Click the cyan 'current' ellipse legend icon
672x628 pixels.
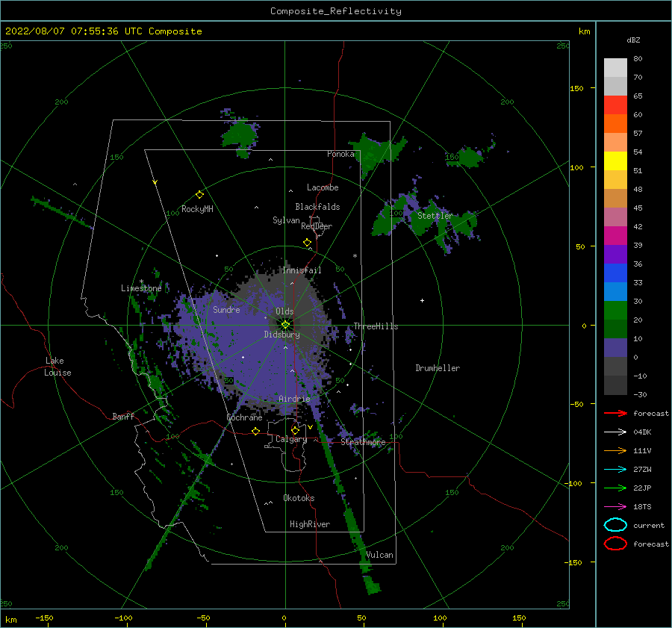tap(615, 525)
